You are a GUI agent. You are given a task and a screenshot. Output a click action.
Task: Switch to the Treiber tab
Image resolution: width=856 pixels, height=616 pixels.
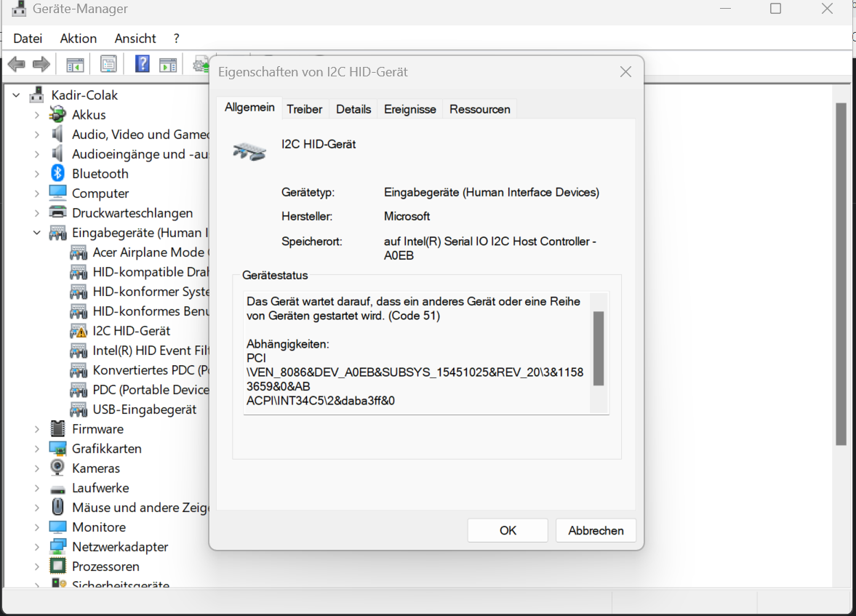[x=304, y=109]
